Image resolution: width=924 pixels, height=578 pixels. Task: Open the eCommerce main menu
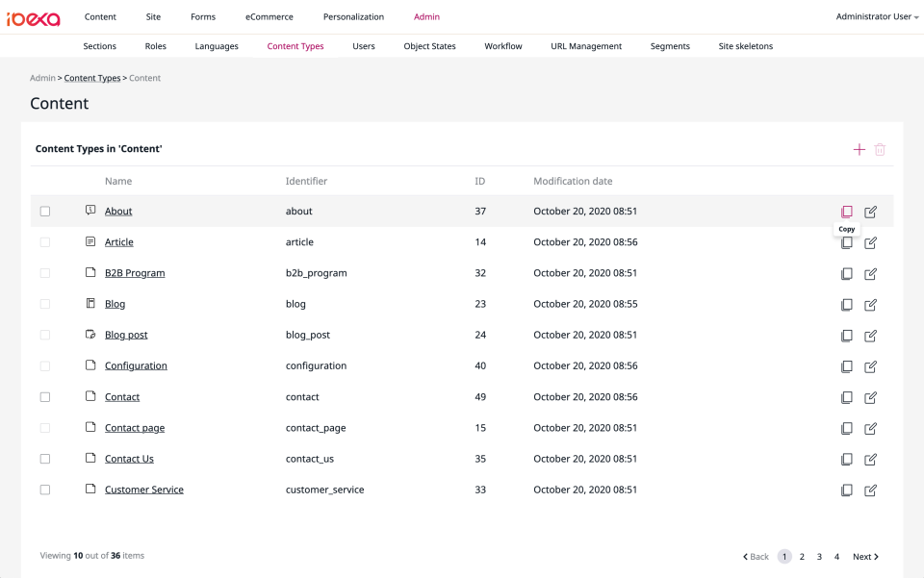click(269, 16)
